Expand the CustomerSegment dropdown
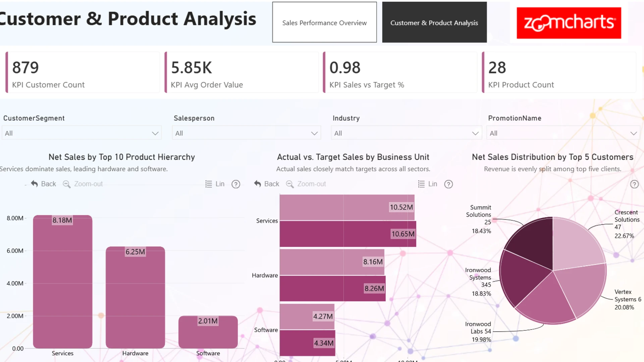 pos(82,133)
